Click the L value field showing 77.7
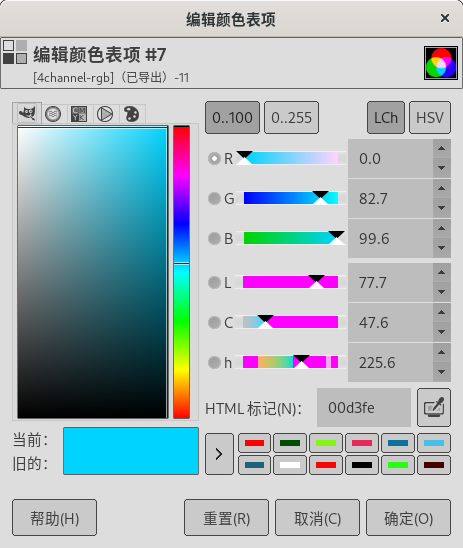 (x=391, y=282)
